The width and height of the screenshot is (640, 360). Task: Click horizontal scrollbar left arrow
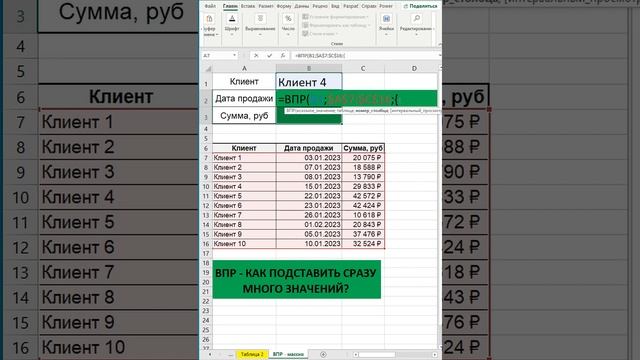coord(356,355)
